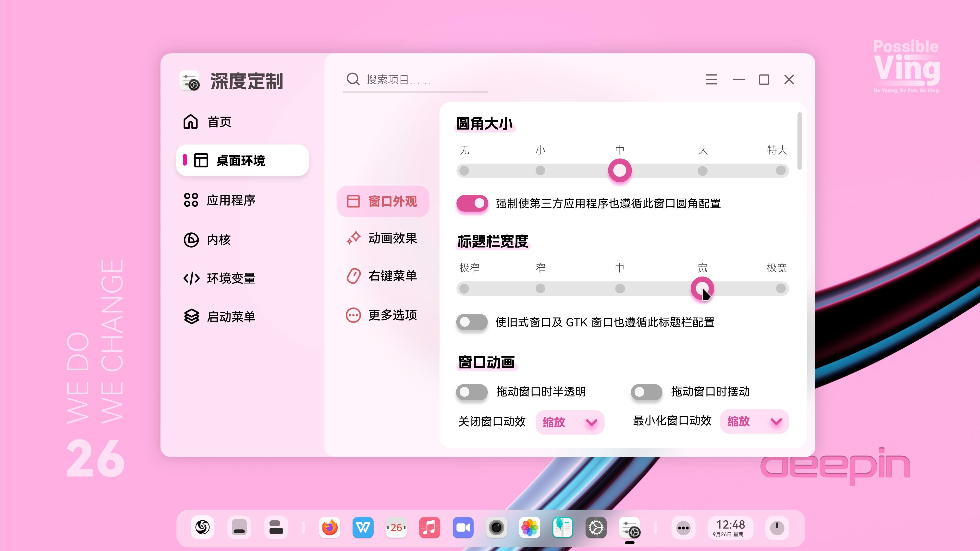
Task: Disable forced third-party window corner toggle
Action: coord(472,204)
